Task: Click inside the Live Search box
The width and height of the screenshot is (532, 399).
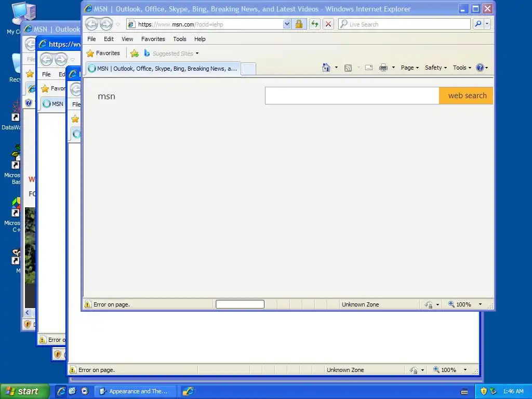Action: pyautogui.click(x=404, y=24)
